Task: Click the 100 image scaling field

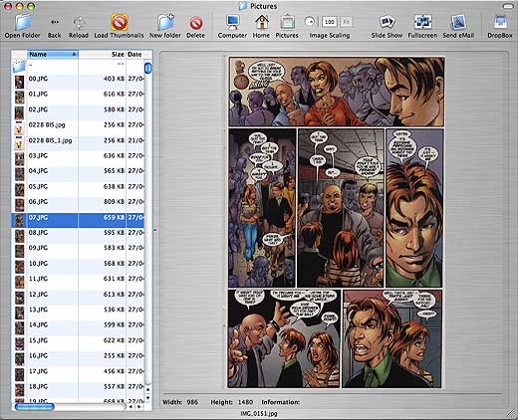Action: [330, 22]
